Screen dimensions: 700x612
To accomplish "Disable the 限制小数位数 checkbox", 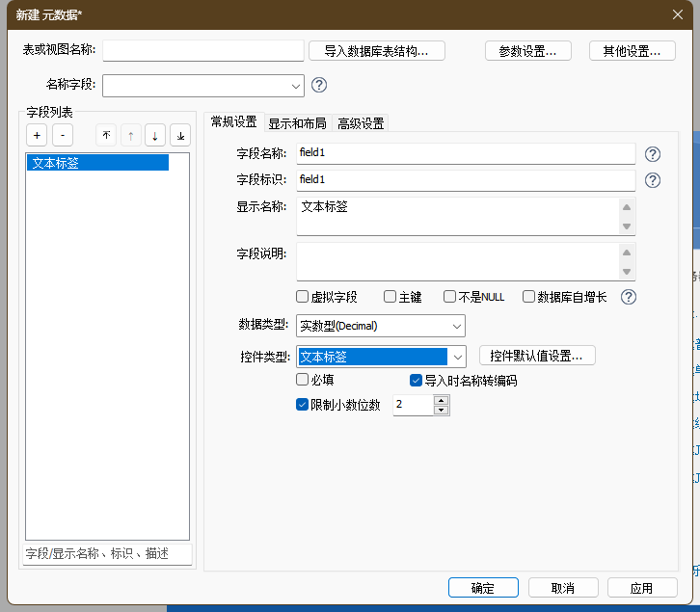I will 303,405.
